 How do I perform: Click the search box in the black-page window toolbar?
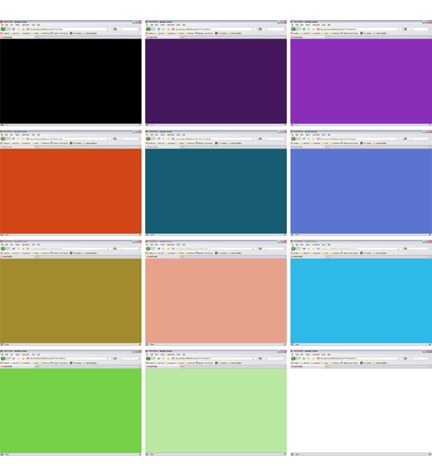click(128, 29)
